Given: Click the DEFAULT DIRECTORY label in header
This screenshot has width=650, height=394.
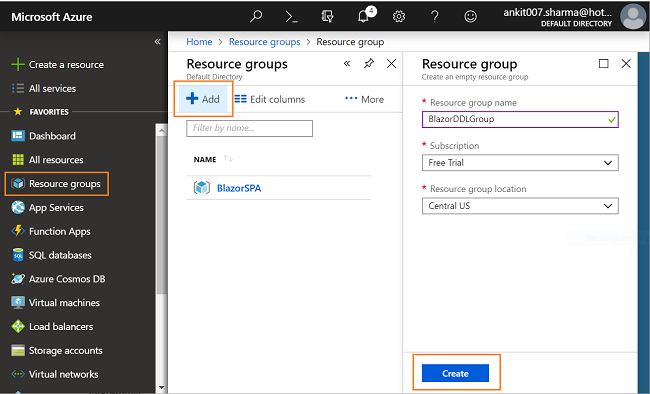Looking at the screenshot, I should click(x=576, y=24).
